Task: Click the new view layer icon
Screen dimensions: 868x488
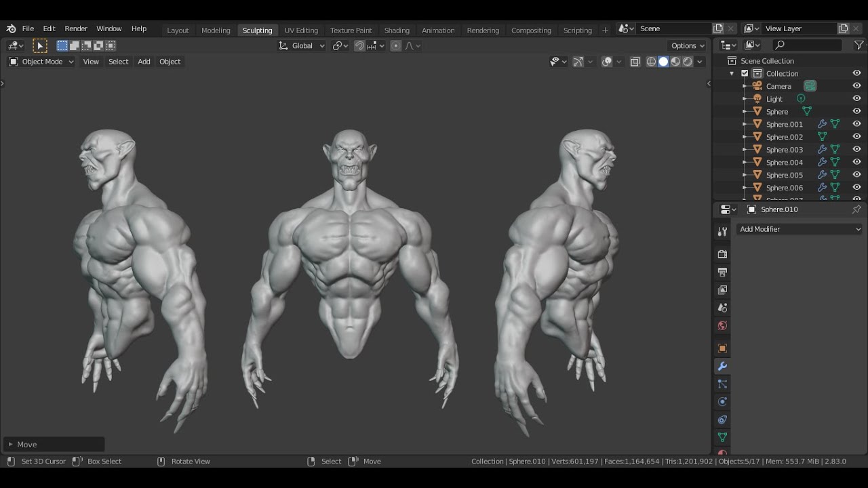Action: (x=844, y=28)
